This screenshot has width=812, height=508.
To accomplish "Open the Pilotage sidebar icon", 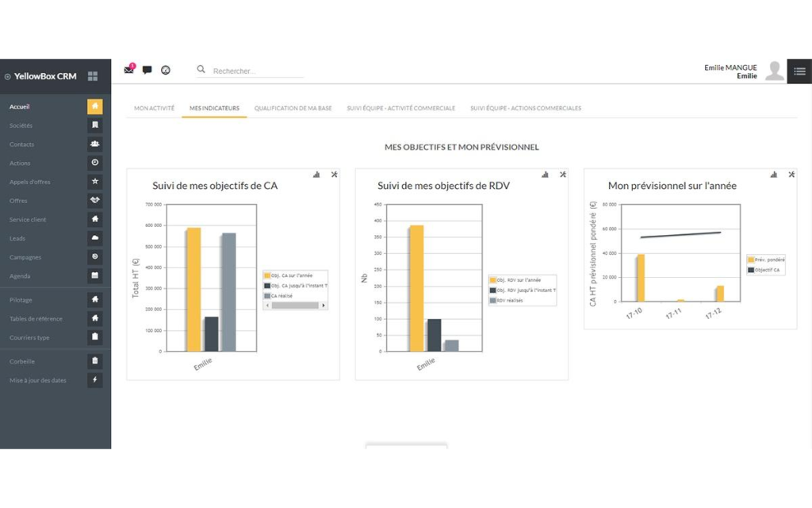I will 95,299.
